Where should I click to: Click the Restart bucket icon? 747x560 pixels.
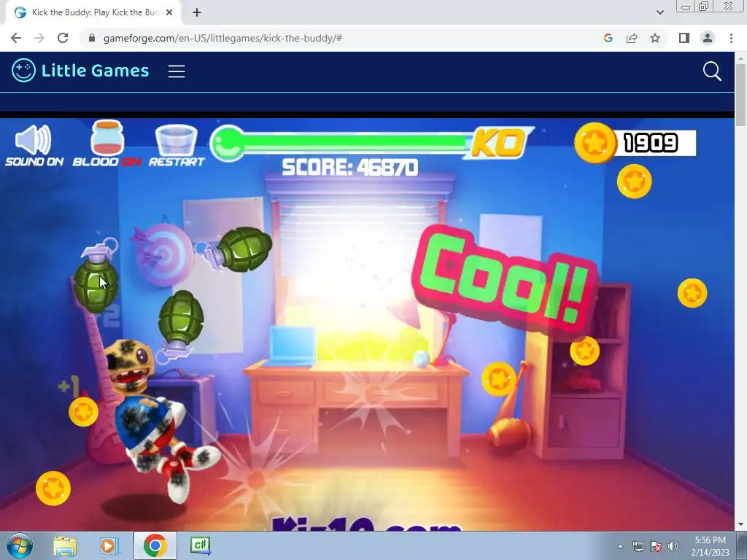click(x=177, y=140)
